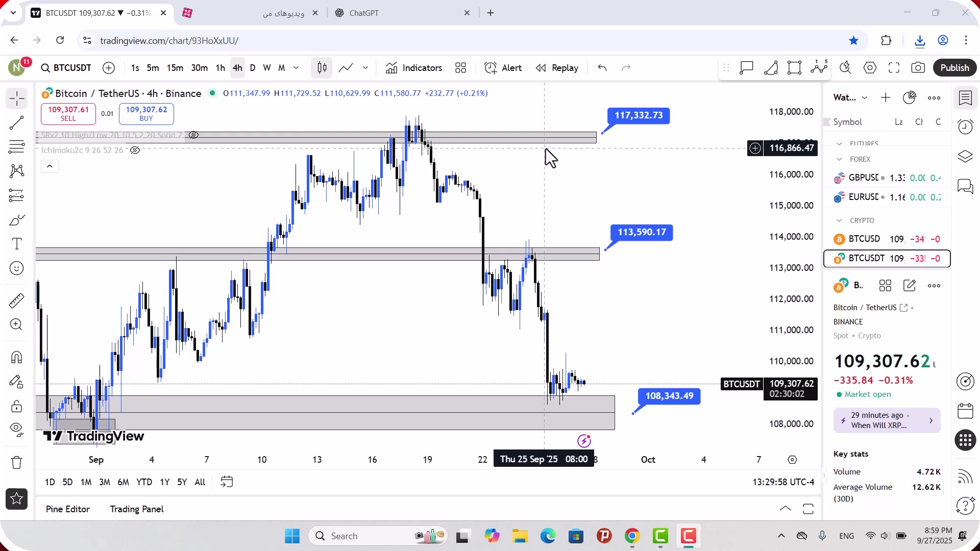
Task: Click the trash remove objects icon
Action: tap(16, 462)
